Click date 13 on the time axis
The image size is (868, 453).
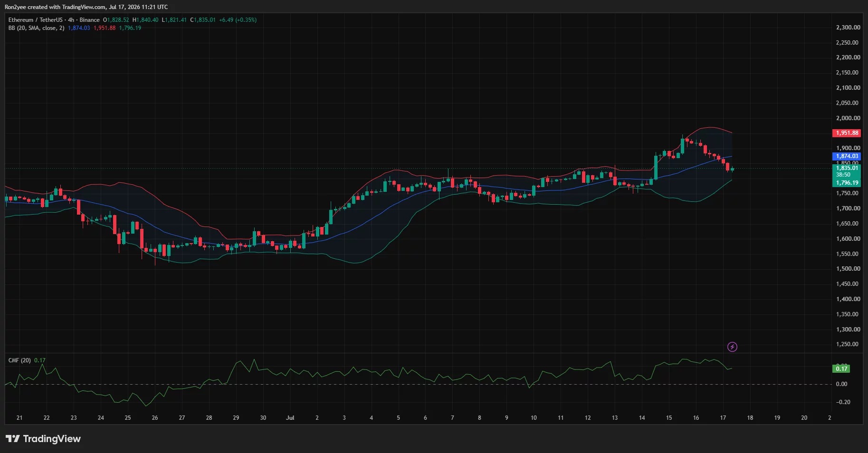(615, 418)
